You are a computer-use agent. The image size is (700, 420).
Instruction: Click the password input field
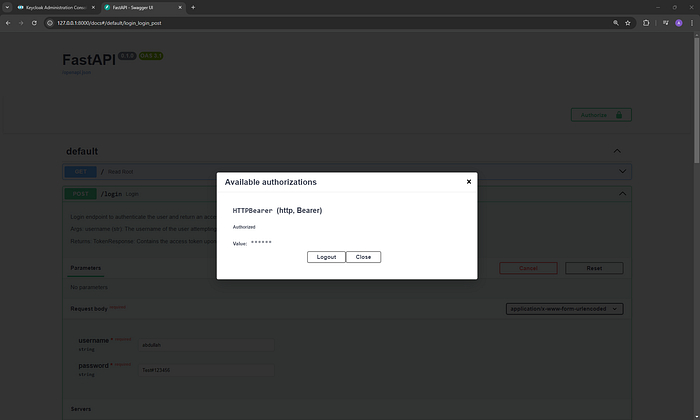206,370
